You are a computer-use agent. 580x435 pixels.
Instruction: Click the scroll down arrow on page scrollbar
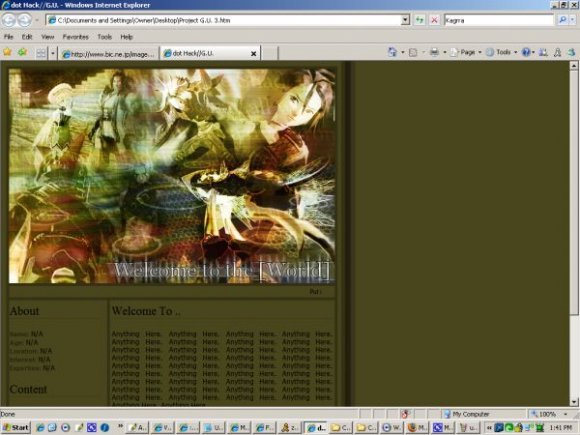pos(574,402)
